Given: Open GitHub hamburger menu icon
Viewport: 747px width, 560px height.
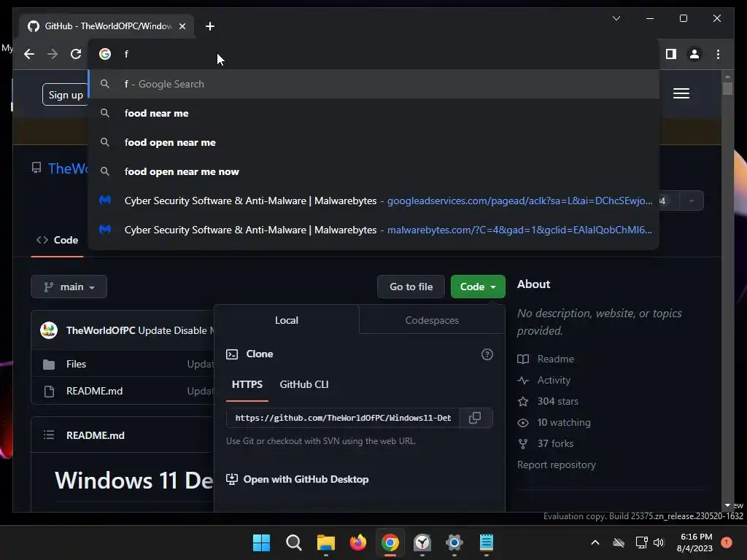Looking at the screenshot, I should click(681, 93).
